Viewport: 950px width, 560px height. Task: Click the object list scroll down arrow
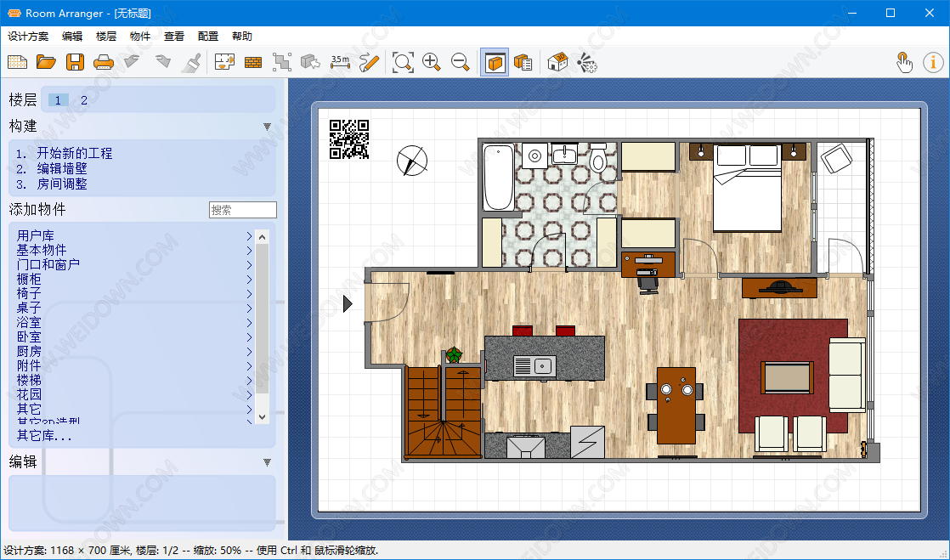click(x=263, y=416)
